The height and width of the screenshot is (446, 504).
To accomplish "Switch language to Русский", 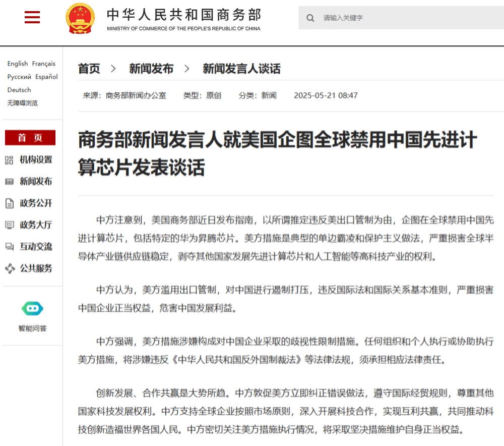I will click(x=19, y=77).
